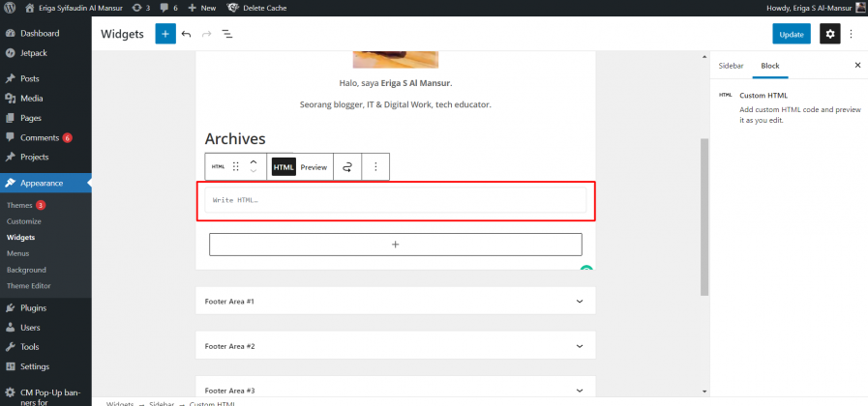The height and width of the screenshot is (406, 868).
Task: Select the HTML edit mode toggle
Action: (x=284, y=167)
